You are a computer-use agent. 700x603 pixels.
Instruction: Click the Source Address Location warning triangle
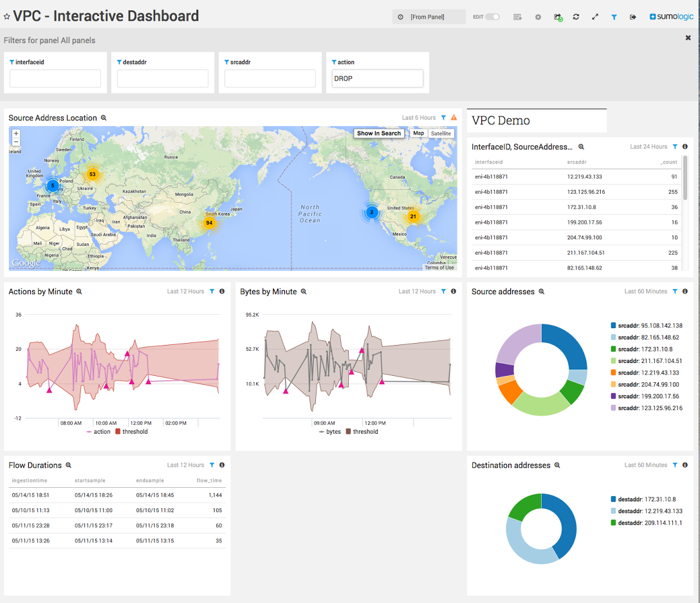click(454, 118)
